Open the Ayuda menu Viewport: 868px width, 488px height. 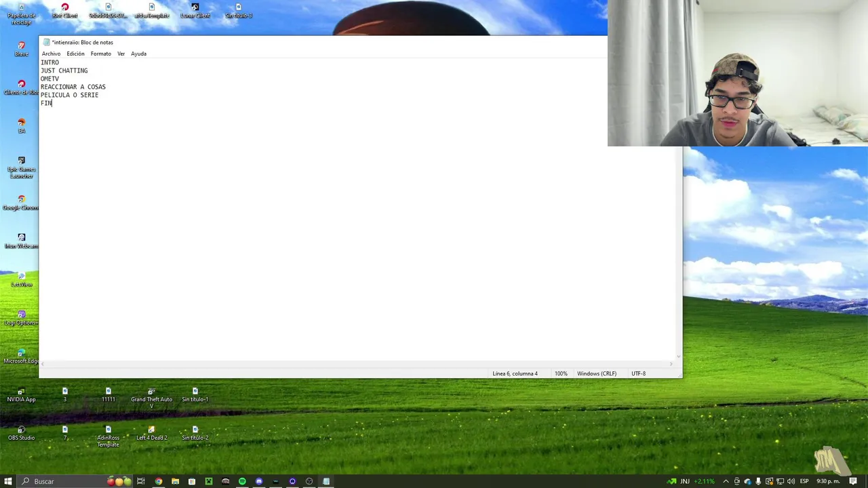pyautogui.click(x=138, y=54)
